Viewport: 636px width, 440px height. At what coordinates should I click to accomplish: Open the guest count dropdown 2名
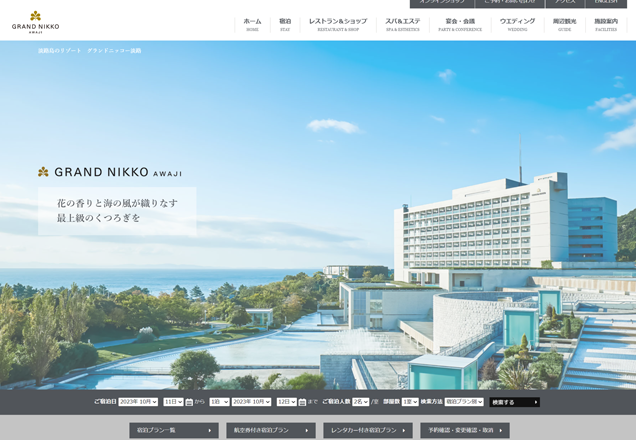pos(360,402)
